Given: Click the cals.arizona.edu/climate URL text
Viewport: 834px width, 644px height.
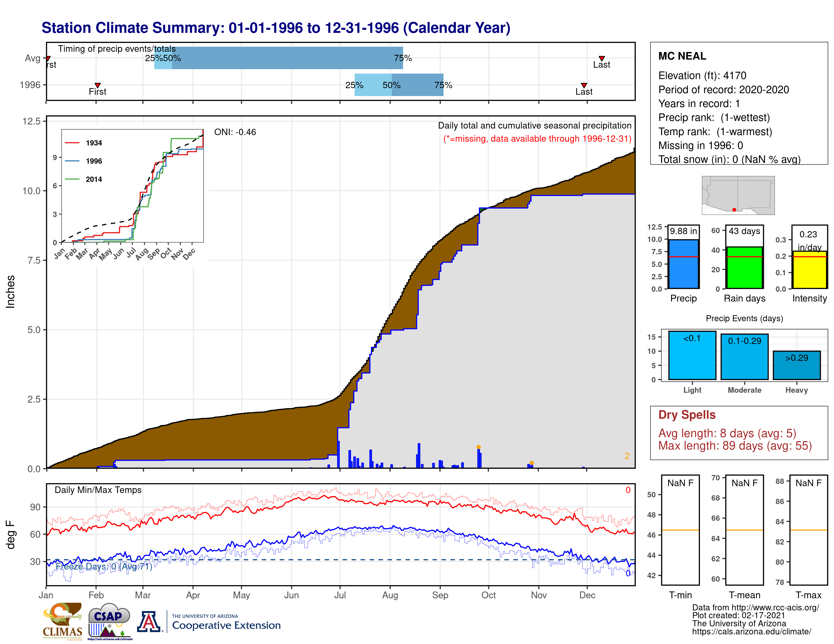Looking at the screenshot, I should [752, 632].
